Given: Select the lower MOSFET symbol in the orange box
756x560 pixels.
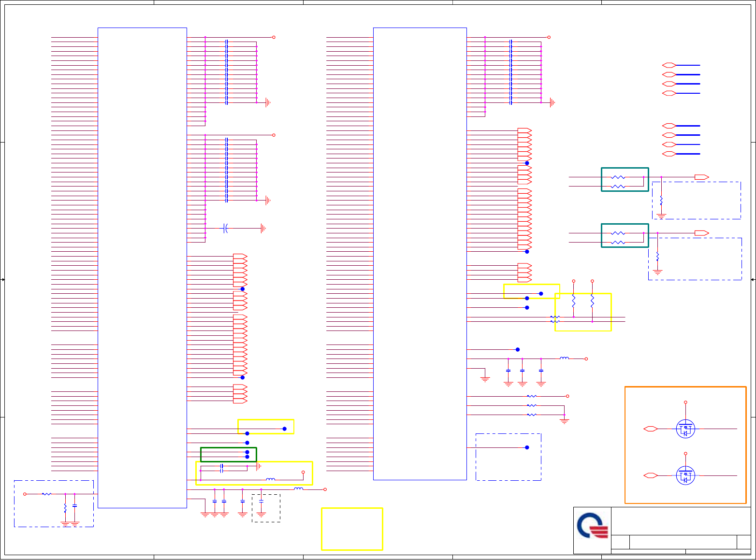Looking at the screenshot, I should pyautogui.click(x=685, y=476).
